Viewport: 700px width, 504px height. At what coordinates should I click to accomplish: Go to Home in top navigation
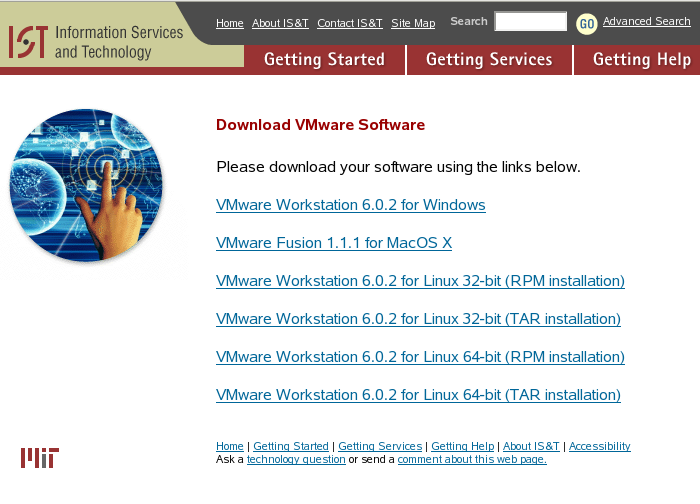point(229,23)
